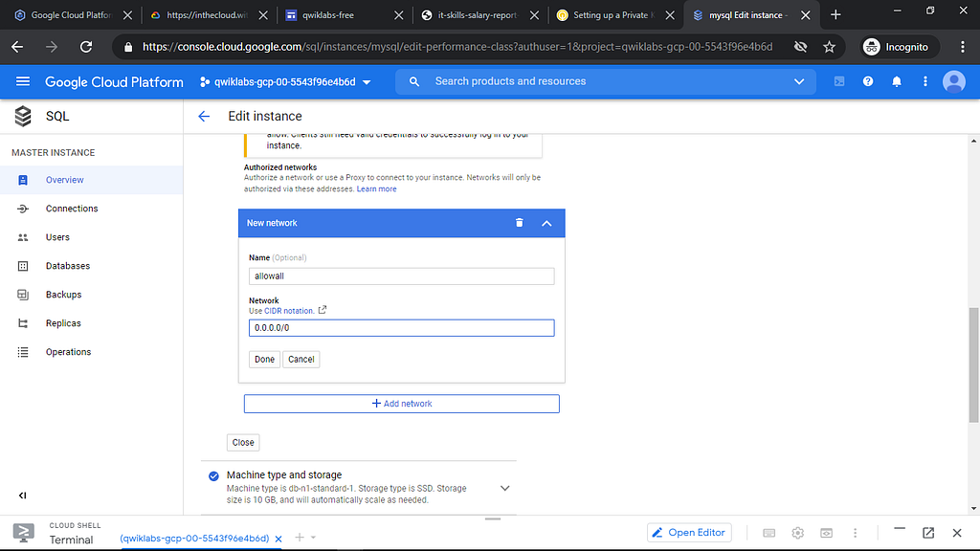Click the SQL product stack icon
Screen dimensions: 980x551
point(23,116)
